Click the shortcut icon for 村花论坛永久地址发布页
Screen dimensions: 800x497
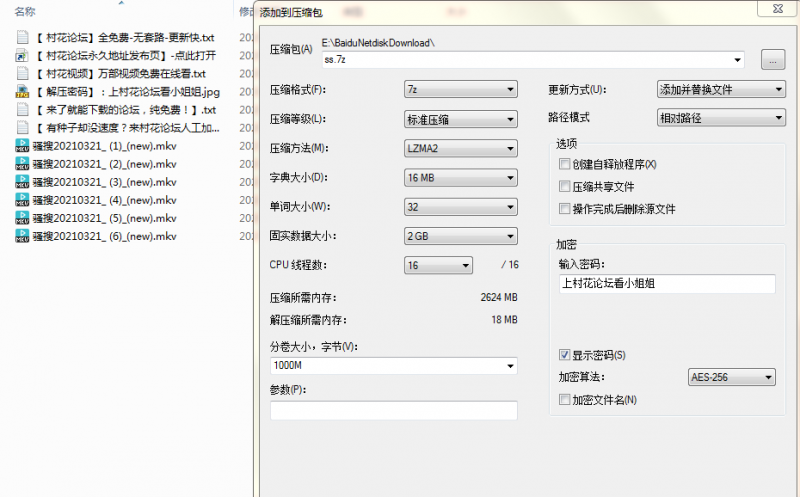(x=23, y=55)
